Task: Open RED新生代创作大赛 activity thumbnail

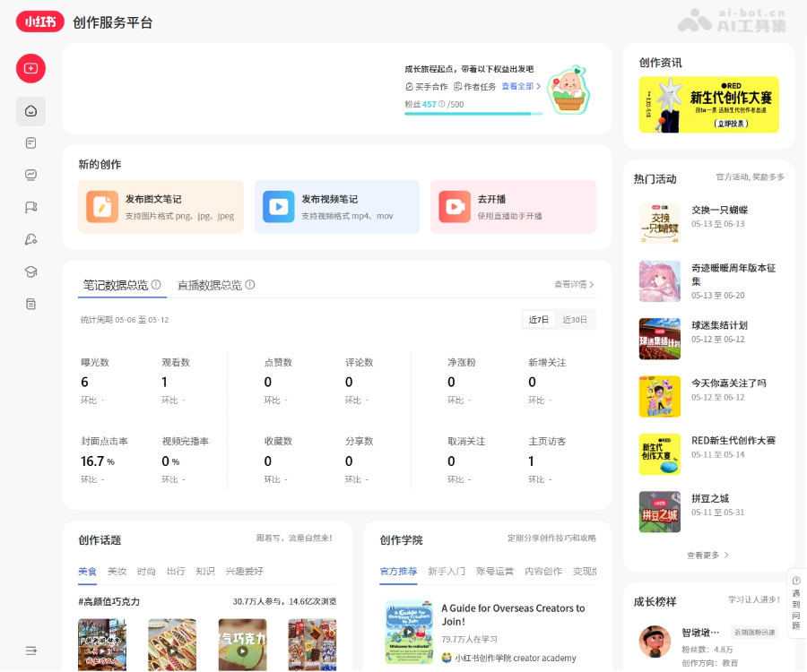Action: tap(660, 454)
